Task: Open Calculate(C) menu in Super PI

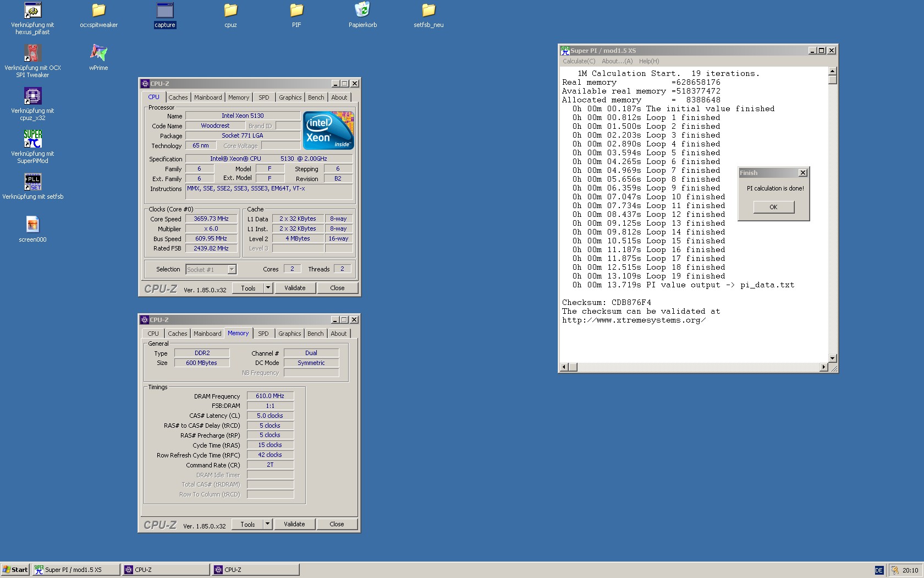Action: coord(579,61)
